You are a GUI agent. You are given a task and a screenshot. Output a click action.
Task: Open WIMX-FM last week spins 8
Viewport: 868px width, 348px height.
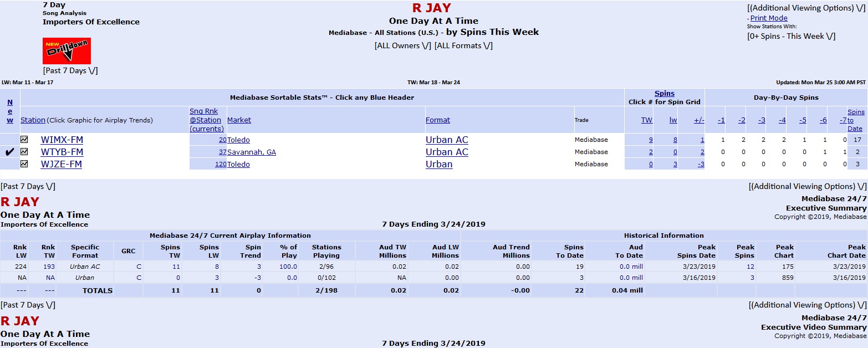click(675, 140)
